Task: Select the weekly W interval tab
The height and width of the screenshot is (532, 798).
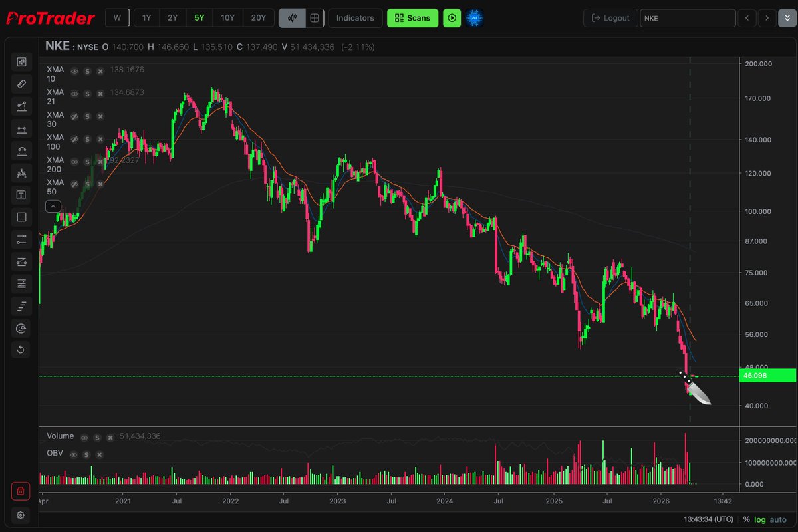Action: click(x=117, y=17)
